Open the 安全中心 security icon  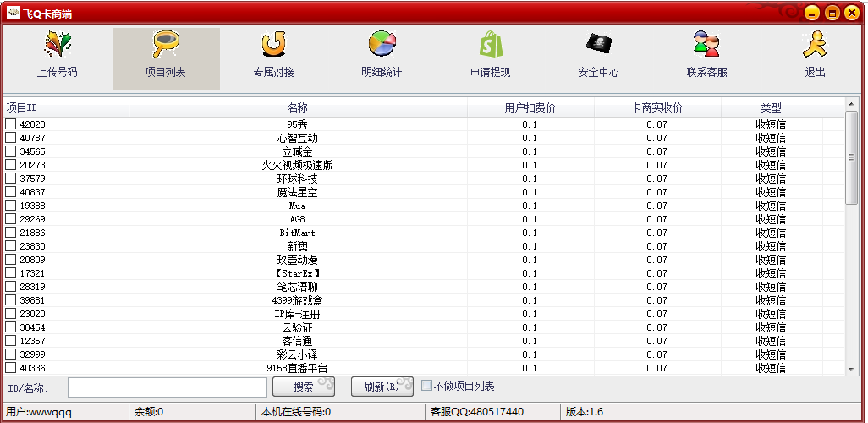598,45
